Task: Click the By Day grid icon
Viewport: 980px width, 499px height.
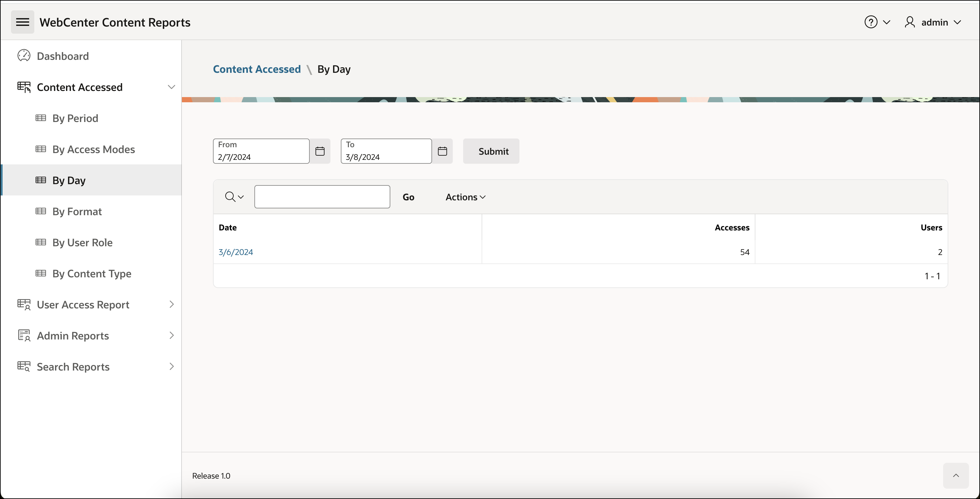Action: [x=41, y=180]
